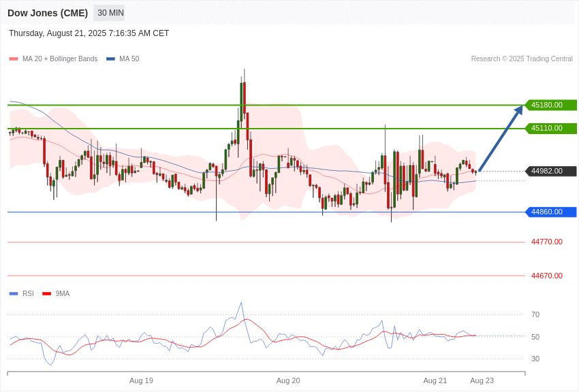Viewport: 579px width, 392px height.
Task: Click the RSI 70 axis label
Action: coord(535,314)
